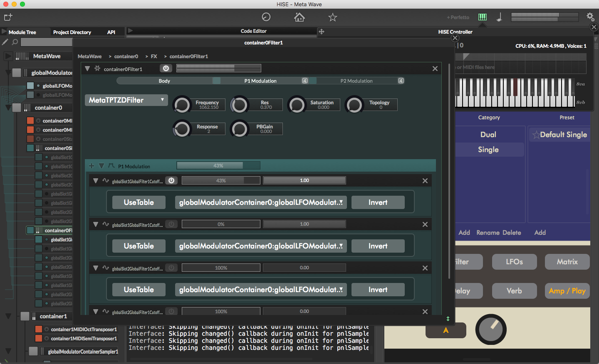Click the move-arrows icon beside Code Editor
Screen dimensions: 599x364
click(x=321, y=32)
